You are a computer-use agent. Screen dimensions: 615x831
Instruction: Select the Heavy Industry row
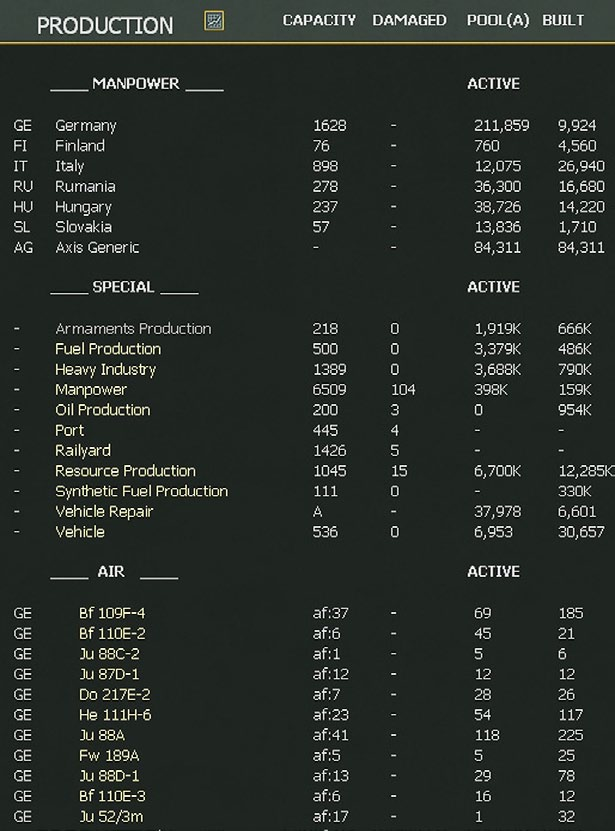[x=105, y=369]
